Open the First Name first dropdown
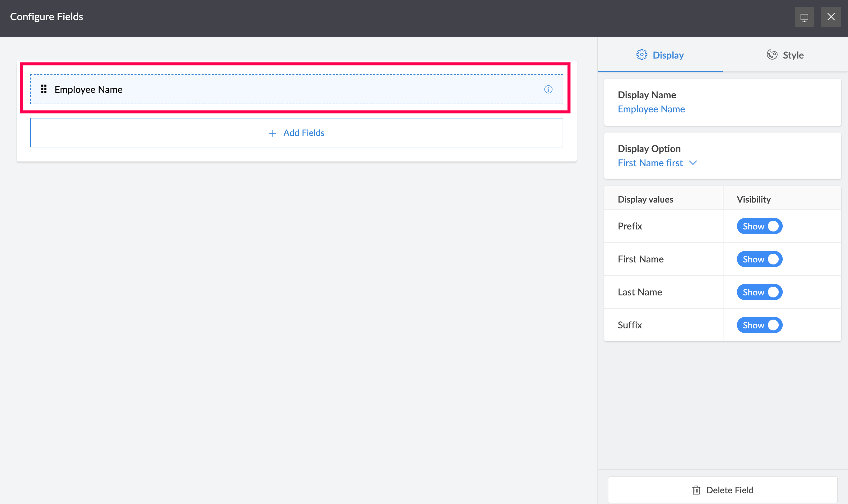Viewport: 848px width, 504px height. (x=650, y=163)
